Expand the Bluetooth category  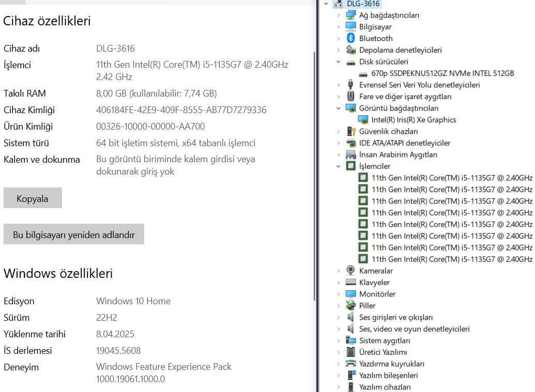339,39
